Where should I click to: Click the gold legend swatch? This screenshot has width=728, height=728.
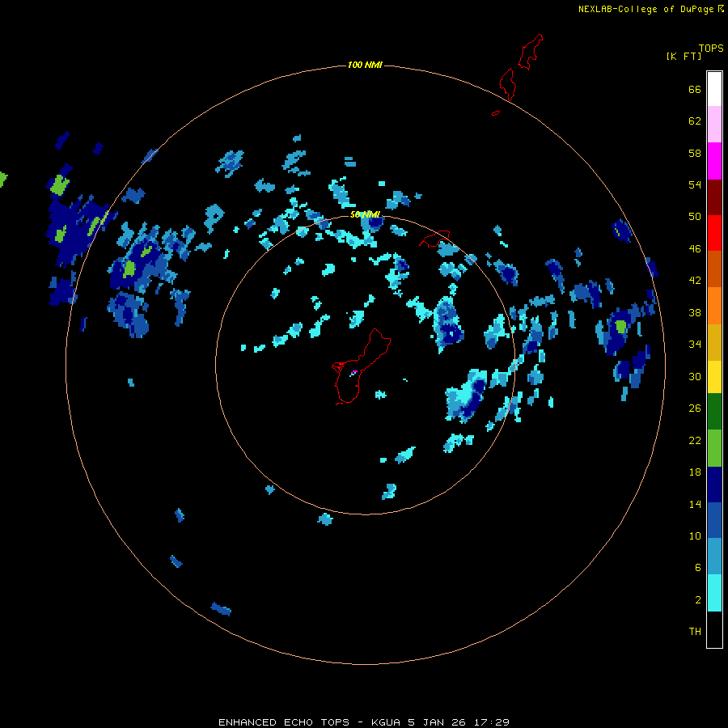coord(714,341)
